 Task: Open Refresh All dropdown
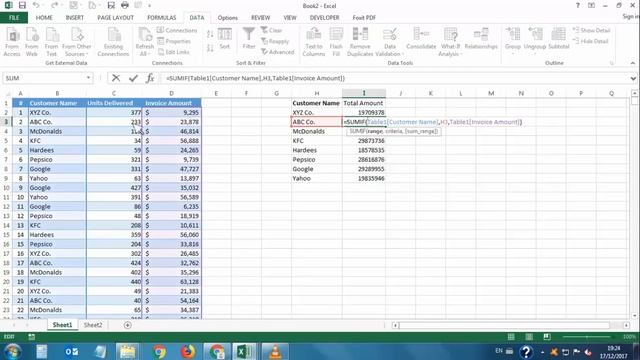point(144,50)
